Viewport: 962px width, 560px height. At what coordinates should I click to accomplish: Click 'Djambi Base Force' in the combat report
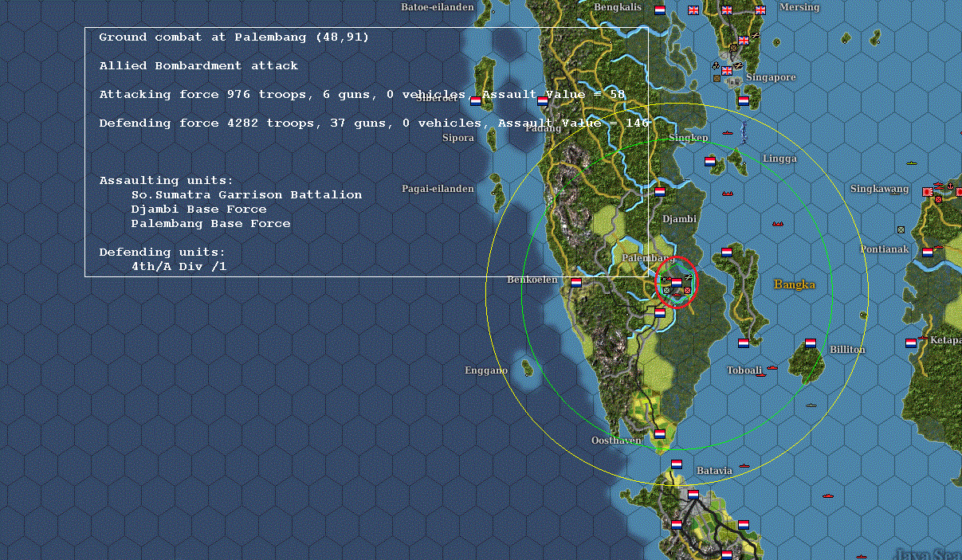[x=199, y=210]
